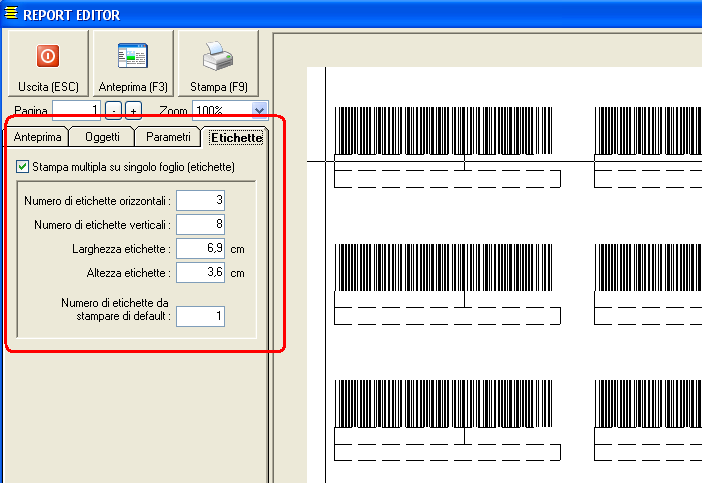Click the Pagina number field
Screen dimensions: 702x483
click(x=77, y=110)
